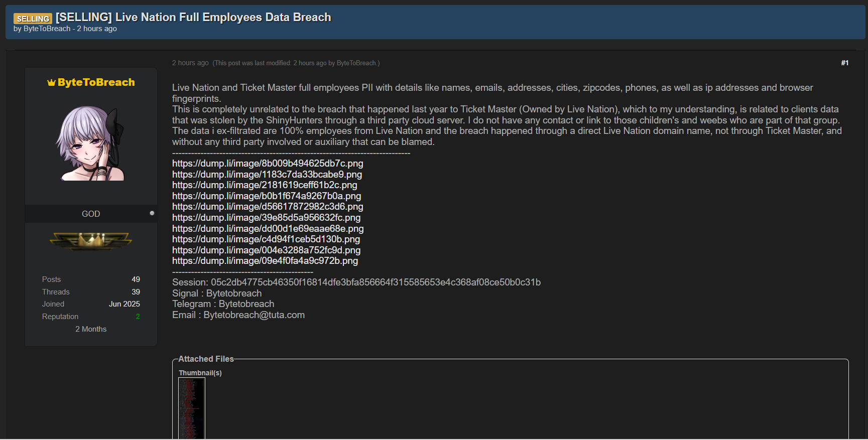Click the orange SELLING prefix tag

click(x=33, y=19)
